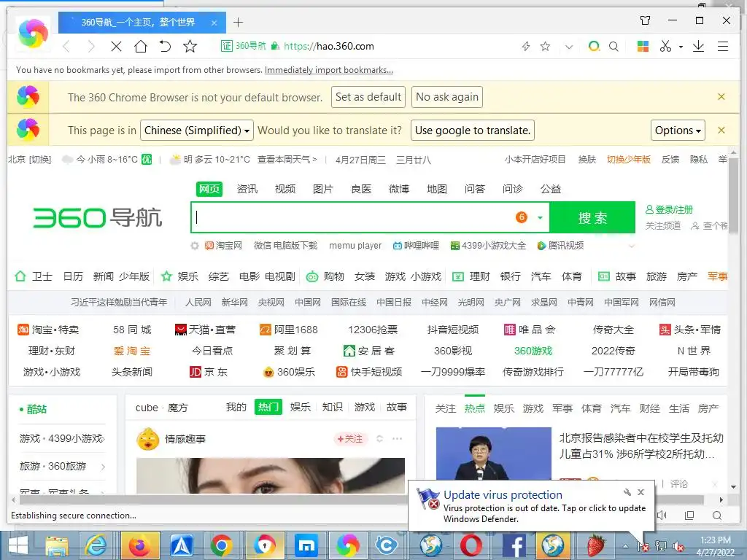This screenshot has height=560, width=747.
Task: Click the browser back arrow
Action: coord(66,46)
